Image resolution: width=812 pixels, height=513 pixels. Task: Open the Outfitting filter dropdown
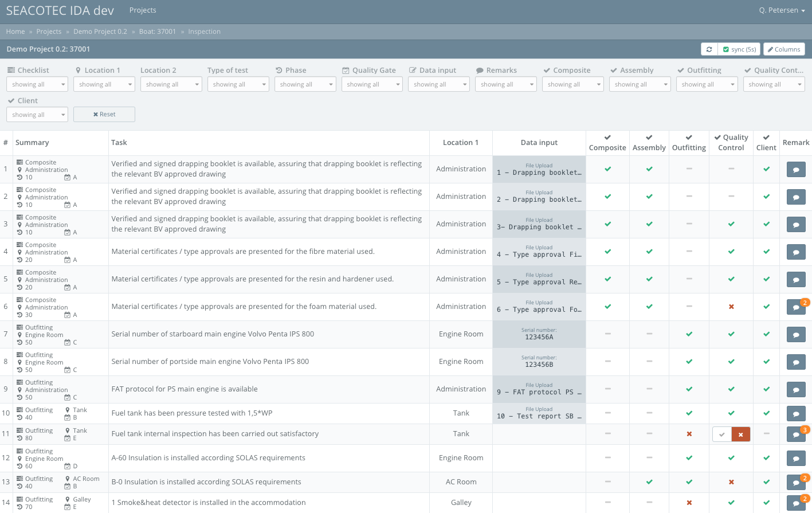click(x=708, y=84)
